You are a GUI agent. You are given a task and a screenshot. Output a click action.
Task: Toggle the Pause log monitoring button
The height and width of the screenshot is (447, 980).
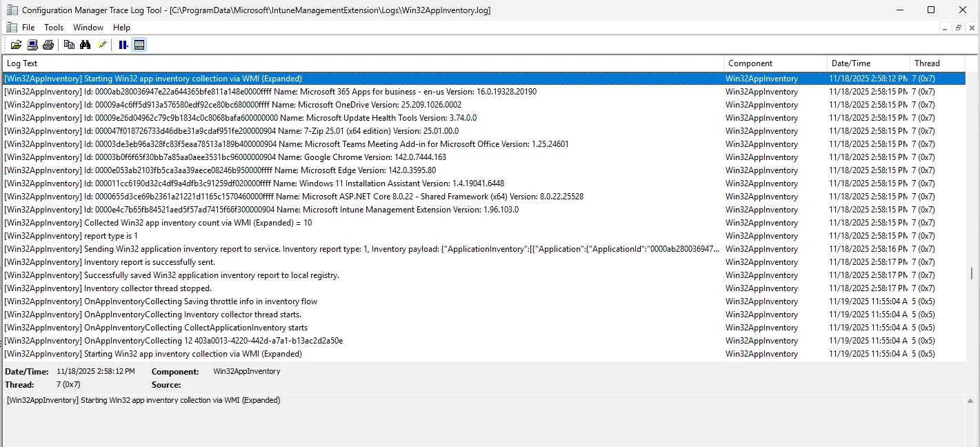(x=123, y=45)
